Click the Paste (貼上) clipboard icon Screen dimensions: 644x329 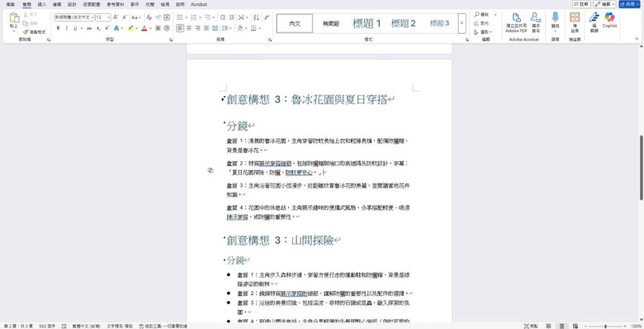tap(14, 17)
